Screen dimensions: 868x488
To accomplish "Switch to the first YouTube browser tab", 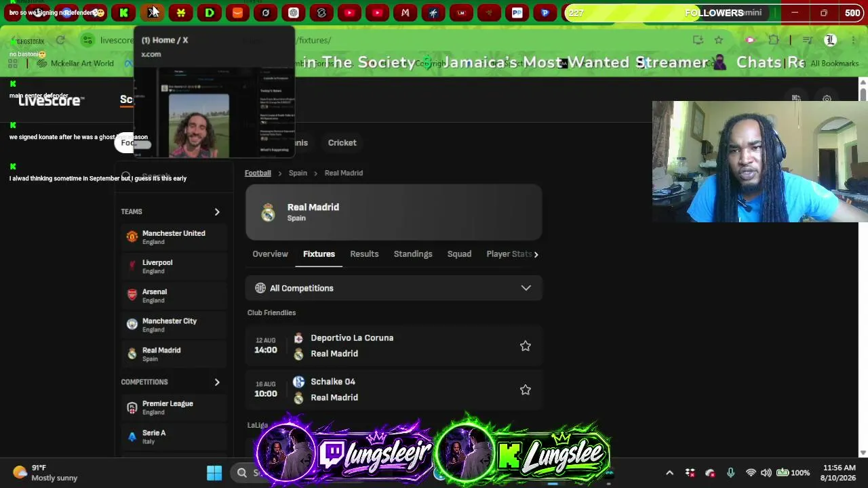I will coord(349,12).
